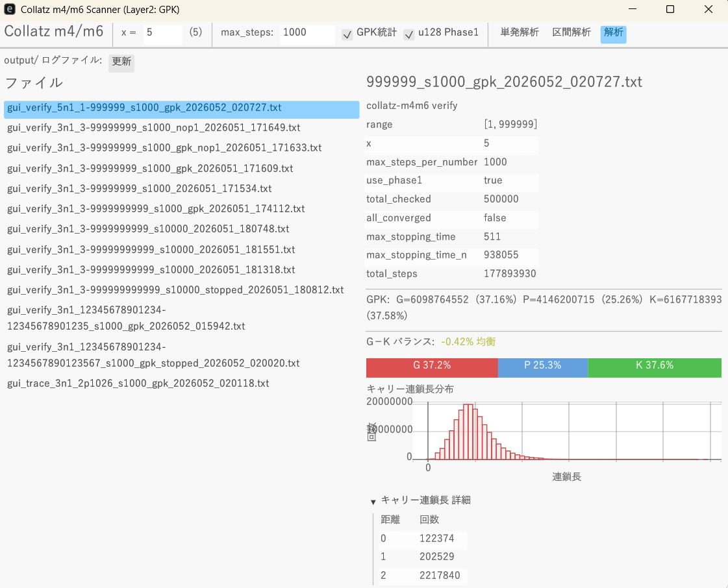Click the x= value input field
The width and height of the screenshot is (728, 588).
163,34
